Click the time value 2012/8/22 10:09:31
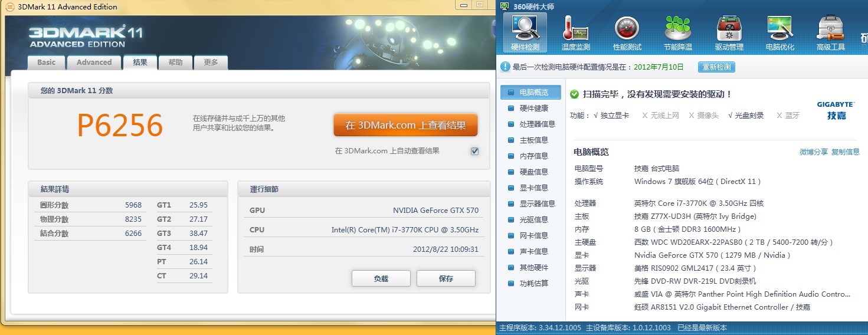The image size is (868, 335). coord(446,249)
